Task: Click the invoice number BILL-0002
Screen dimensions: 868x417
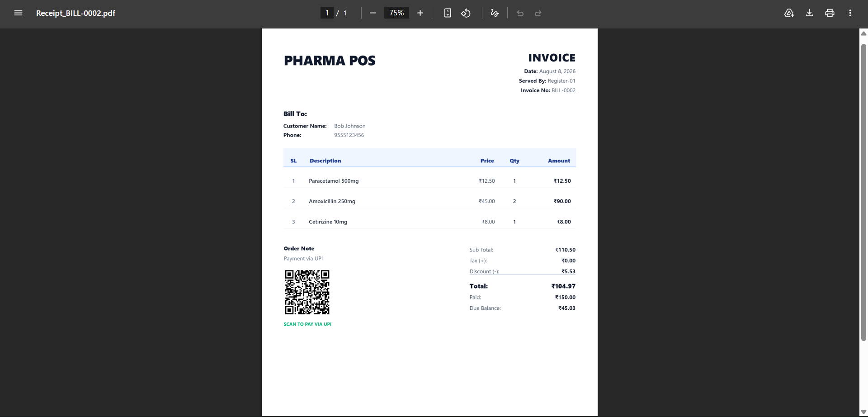Action: point(563,90)
